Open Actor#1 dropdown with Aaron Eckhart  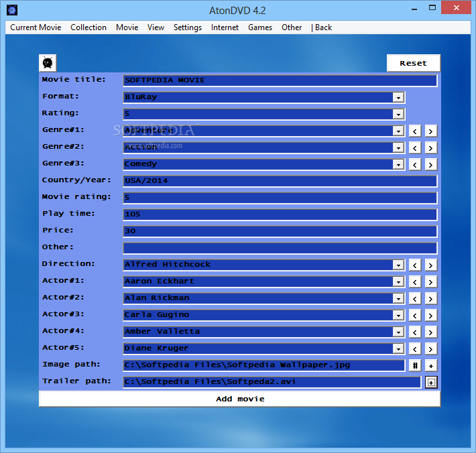tap(398, 282)
